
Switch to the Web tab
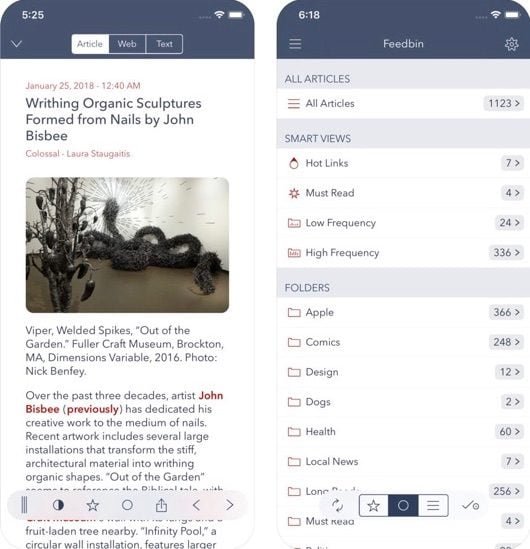pyautogui.click(x=127, y=44)
